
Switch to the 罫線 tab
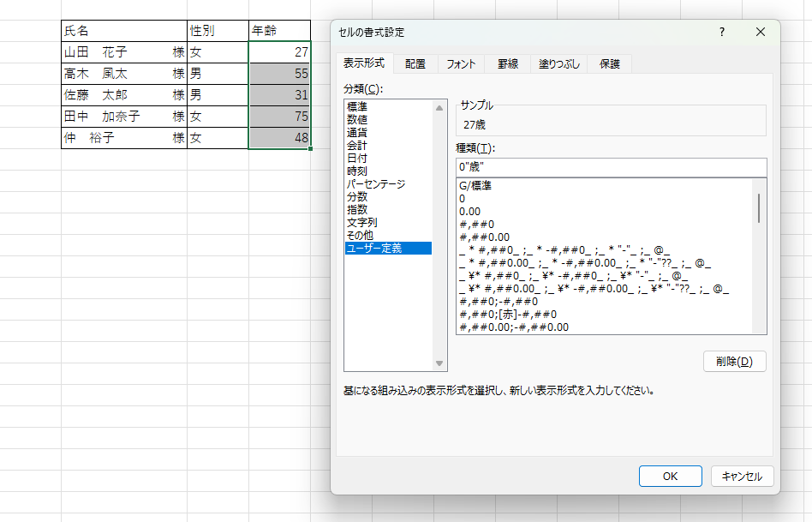point(508,63)
